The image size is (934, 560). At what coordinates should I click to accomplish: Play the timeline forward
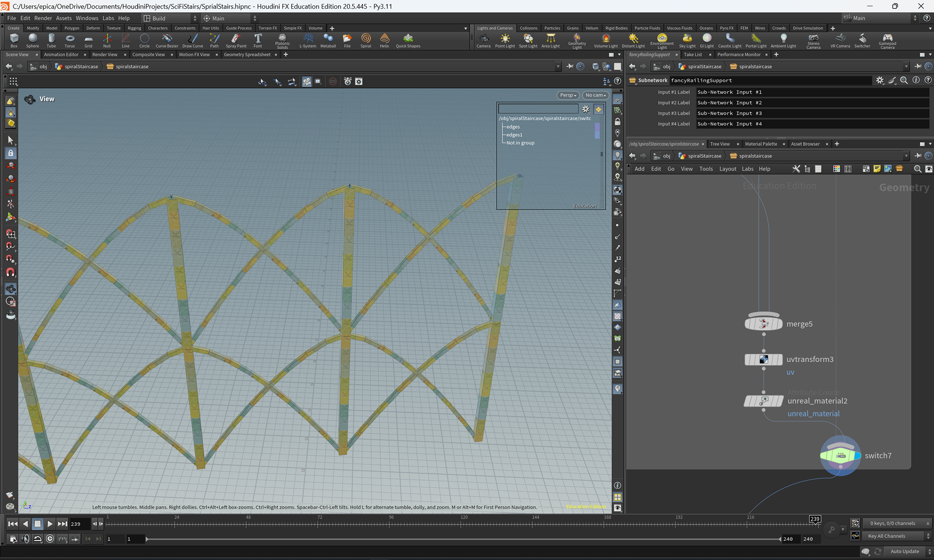coord(50,524)
